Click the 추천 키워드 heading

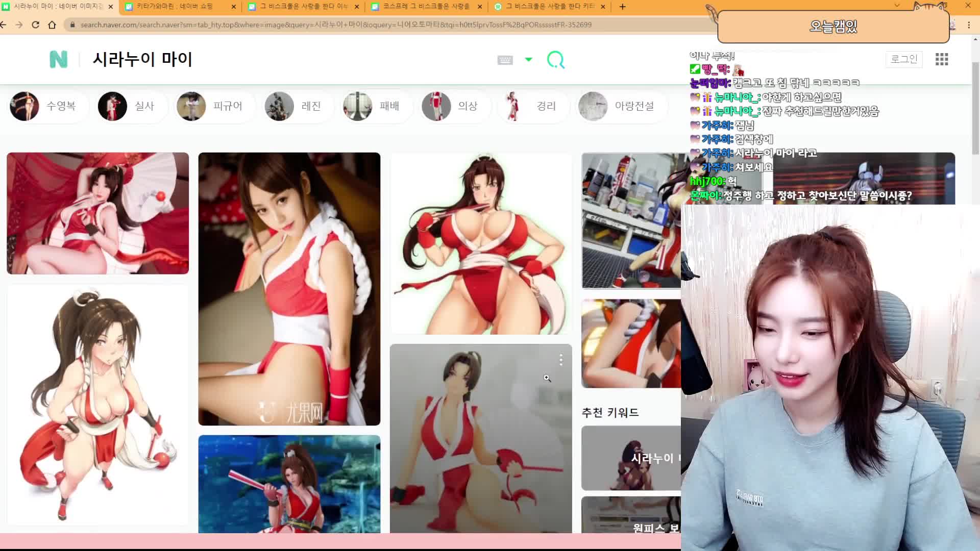[x=610, y=412]
